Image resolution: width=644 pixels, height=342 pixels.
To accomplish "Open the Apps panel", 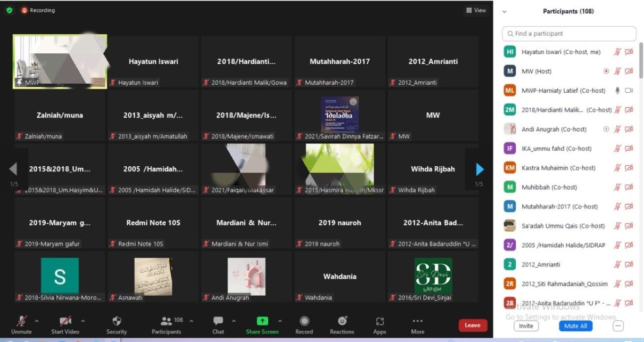I will [379, 324].
